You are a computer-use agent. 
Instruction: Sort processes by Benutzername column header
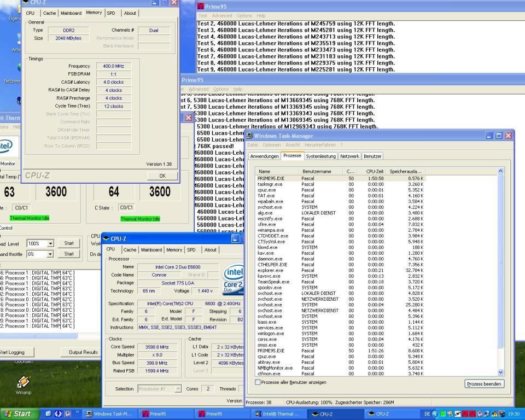point(322,172)
